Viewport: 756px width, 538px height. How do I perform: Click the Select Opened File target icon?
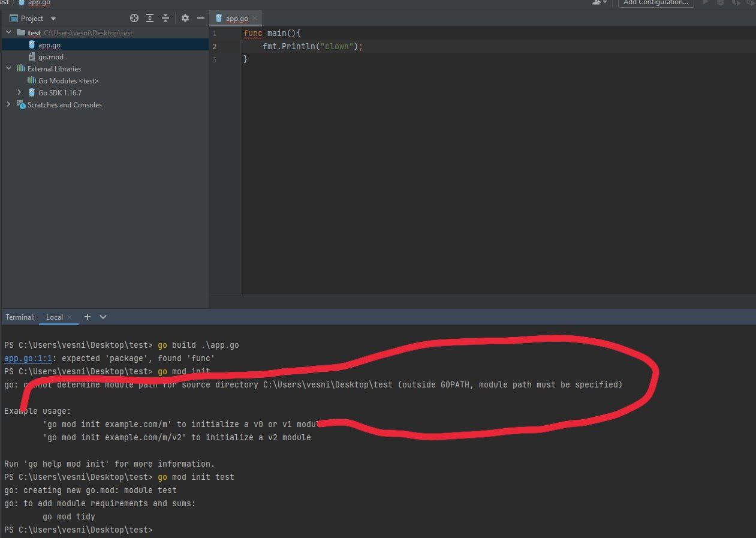pos(134,19)
